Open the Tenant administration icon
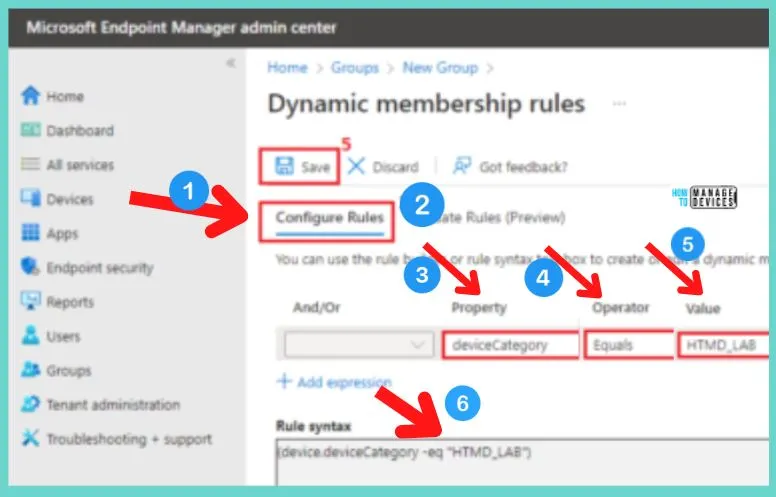Screen dimensions: 776x497 pyautogui.click(x=30, y=404)
